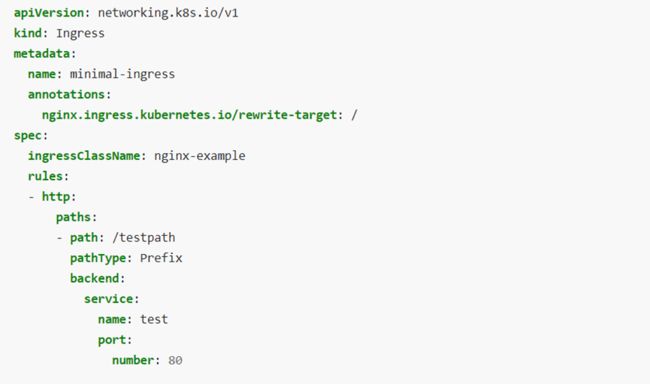Viewport: 650px width, 384px height.
Task: Click the test service name value
Action: click(x=154, y=319)
